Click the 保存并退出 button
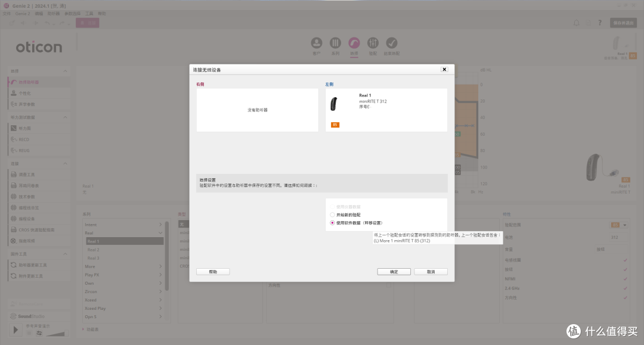This screenshot has height=345, width=644. (624, 23)
